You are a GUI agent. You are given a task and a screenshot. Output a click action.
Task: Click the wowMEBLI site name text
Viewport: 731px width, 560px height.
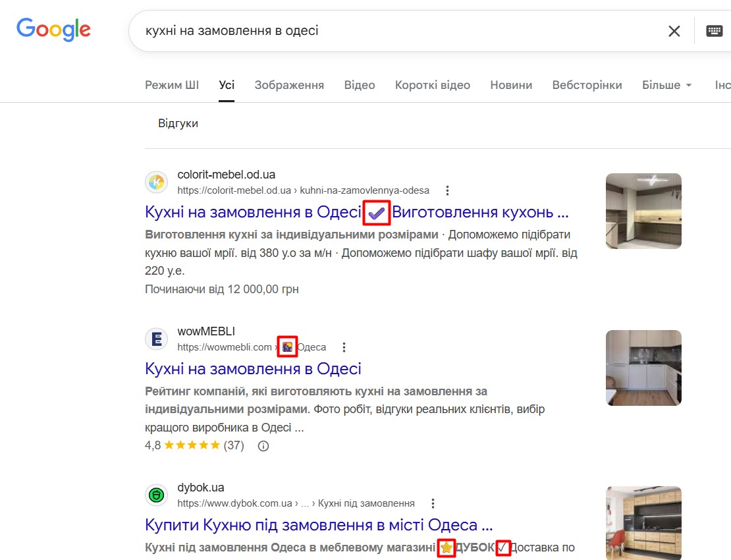click(x=206, y=331)
